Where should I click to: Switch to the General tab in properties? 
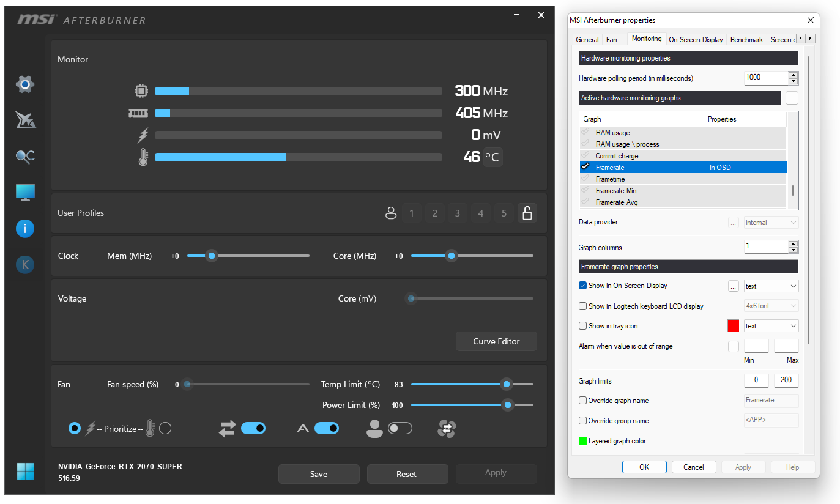pos(587,39)
